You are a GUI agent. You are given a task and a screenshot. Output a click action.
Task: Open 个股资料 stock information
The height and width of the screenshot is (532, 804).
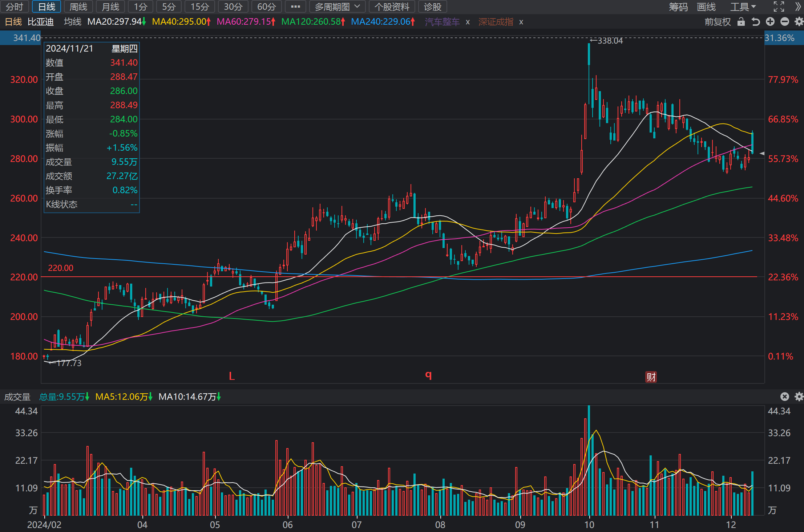(x=392, y=7)
